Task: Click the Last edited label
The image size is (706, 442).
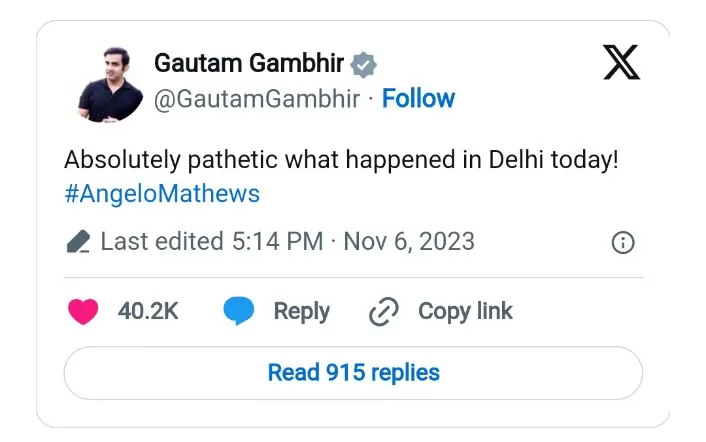Action: point(162,242)
